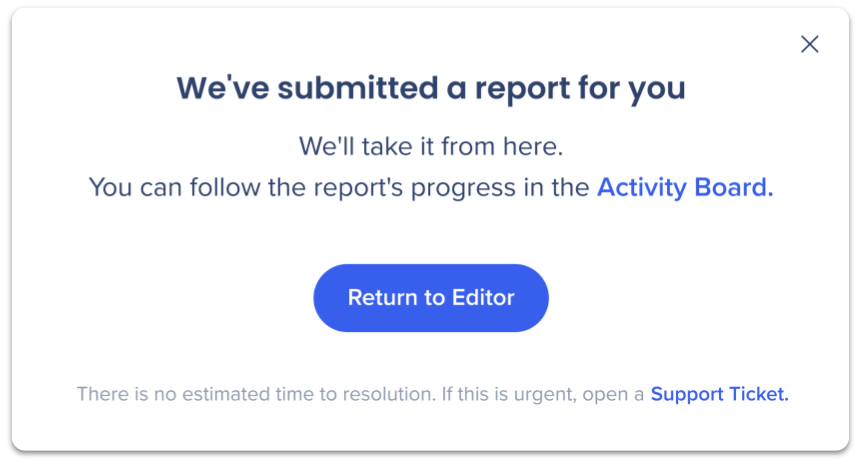Open the Activity Board link

pyautogui.click(x=684, y=187)
